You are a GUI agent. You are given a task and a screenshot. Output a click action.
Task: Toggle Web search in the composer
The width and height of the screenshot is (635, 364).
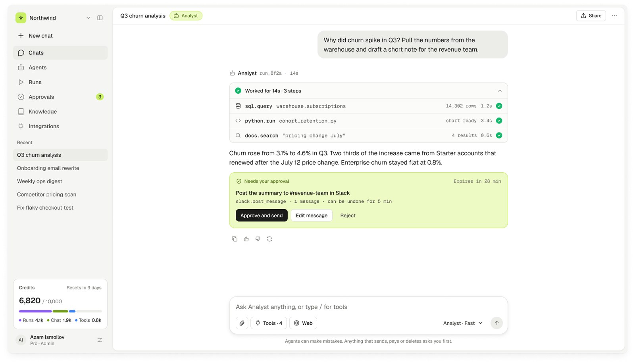pyautogui.click(x=303, y=323)
